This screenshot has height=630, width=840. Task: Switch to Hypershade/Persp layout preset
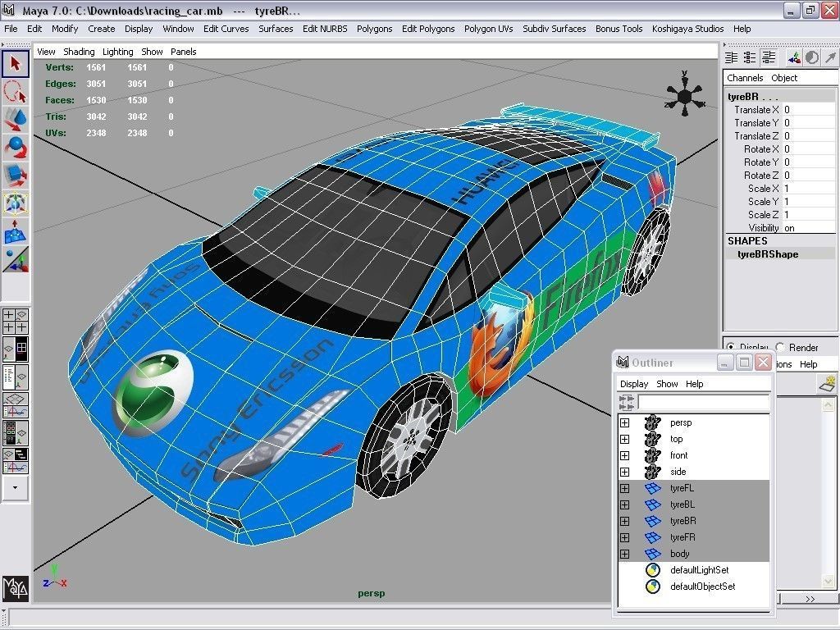(16, 432)
